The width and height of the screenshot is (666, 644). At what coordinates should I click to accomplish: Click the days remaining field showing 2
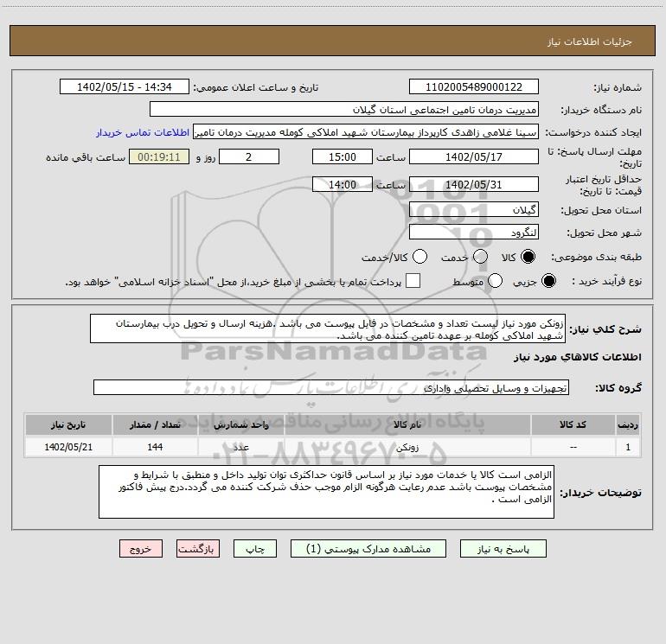pyautogui.click(x=249, y=156)
